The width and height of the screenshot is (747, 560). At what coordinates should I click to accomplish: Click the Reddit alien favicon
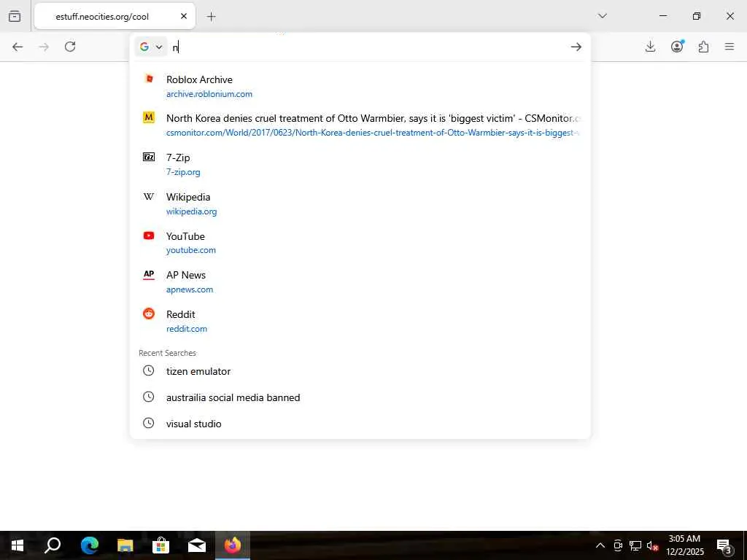(149, 314)
